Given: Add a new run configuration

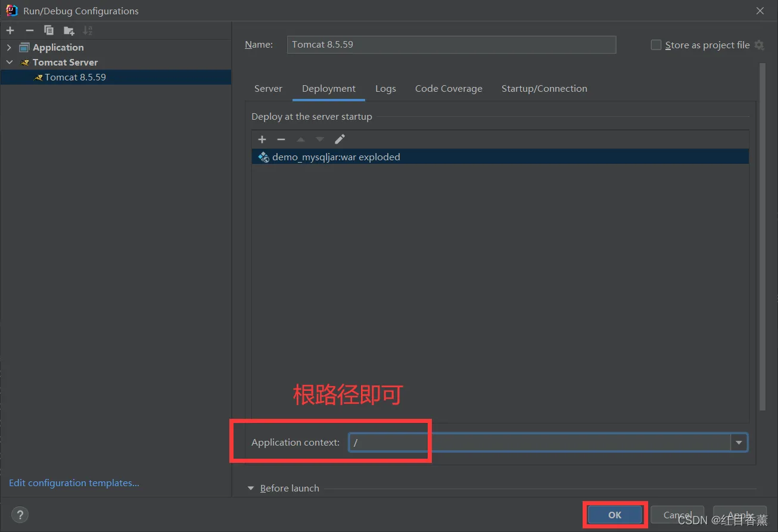Looking at the screenshot, I should 10,30.
